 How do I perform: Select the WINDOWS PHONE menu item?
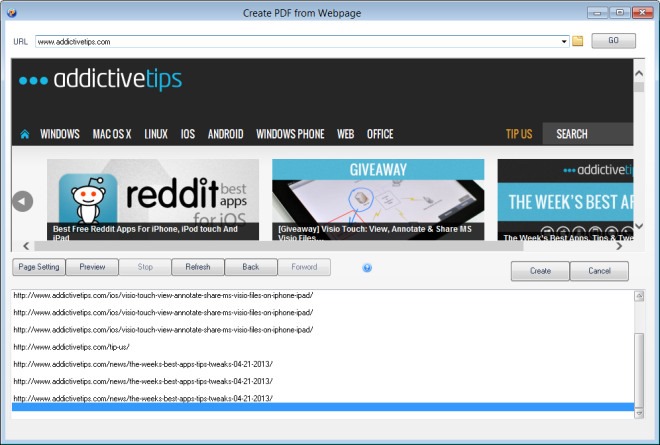point(290,134)
